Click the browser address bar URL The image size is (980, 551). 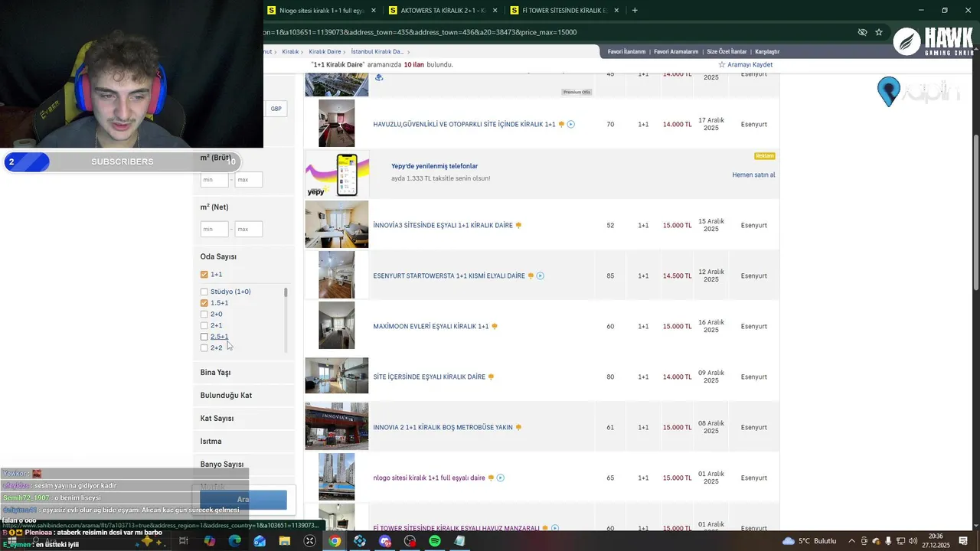click(420, 32)
